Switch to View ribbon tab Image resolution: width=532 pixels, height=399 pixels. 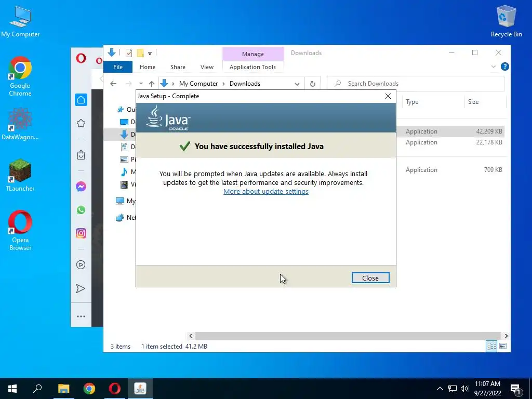(x=207, y=67)
